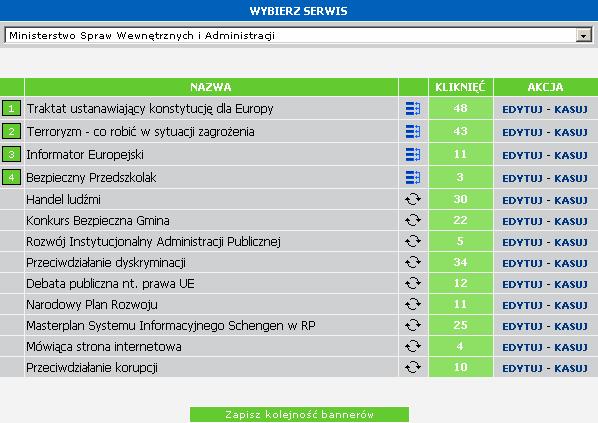The height and width of the screenshot is (423, 598).
Task: Select 'Mówiąca strona internetowa' name text
Action: click(x=104, y=347)
